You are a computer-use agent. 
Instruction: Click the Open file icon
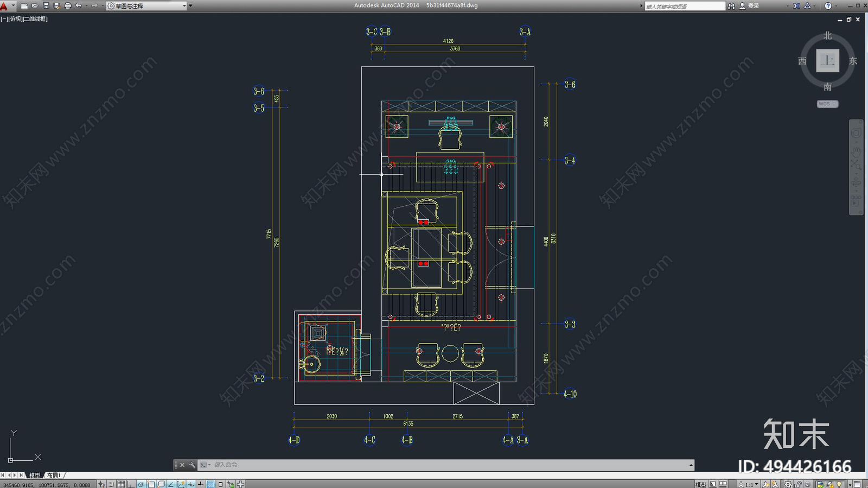(35, 6)
